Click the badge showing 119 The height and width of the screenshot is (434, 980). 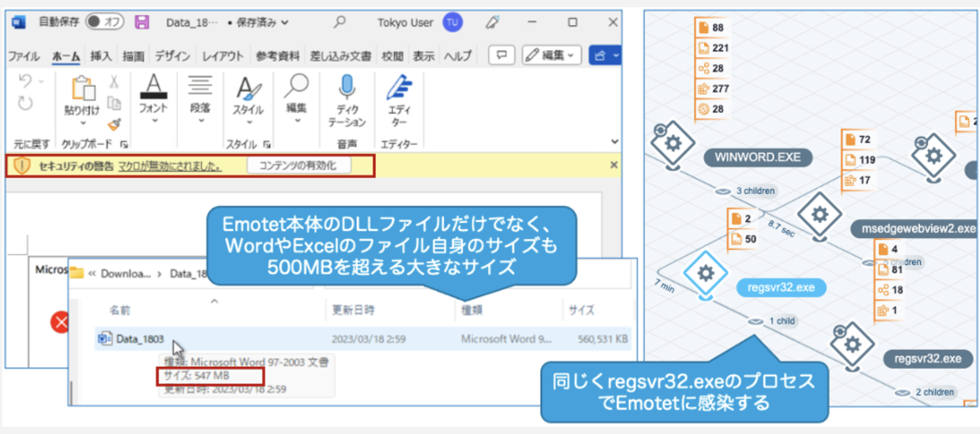pyautogui.click(x=860, y=160)
